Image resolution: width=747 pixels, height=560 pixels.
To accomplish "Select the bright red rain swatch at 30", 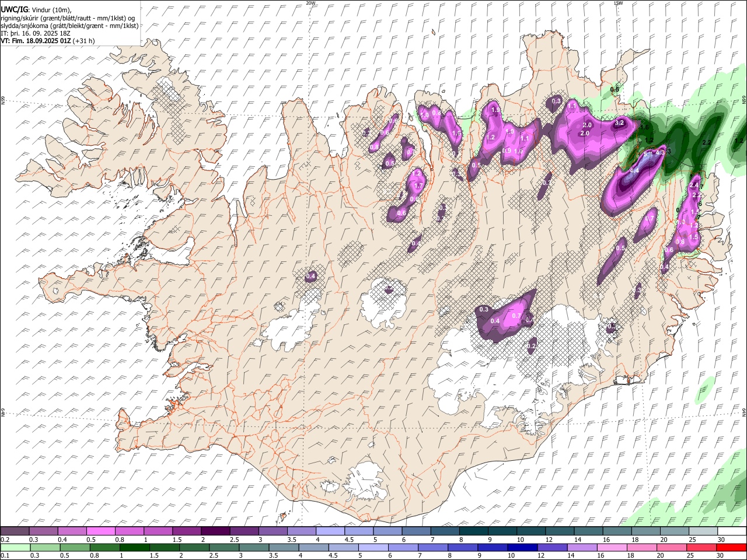I will click(731, 547).
